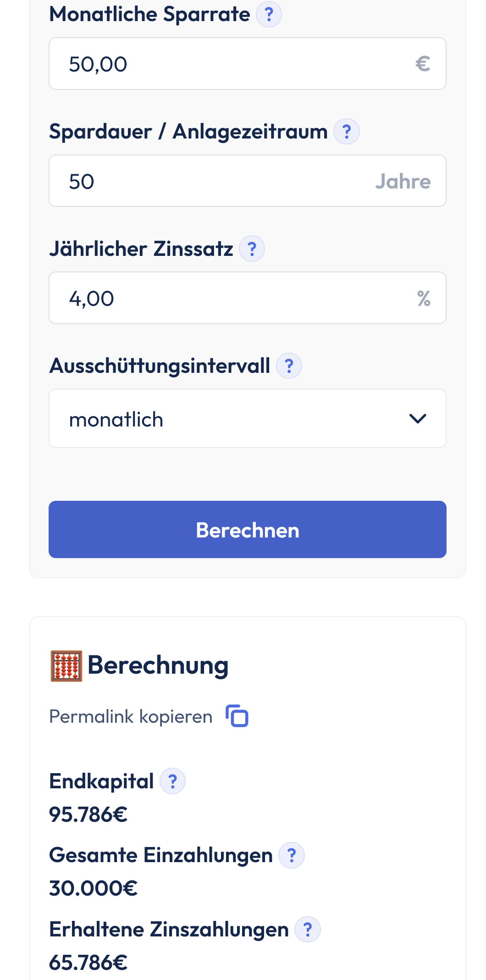This screenshot has width=486, height=980.
Task: Show help for Jährlicher Zinssatz
Action: [252, 249]
